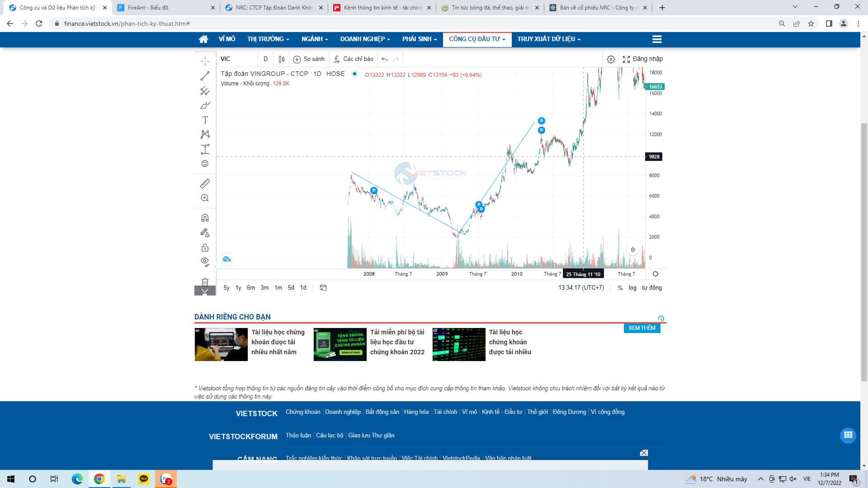Screen dimensions: 868x488
Task: Expand TRUY XUẤT DỮ LIỆU menu
Action: pyautogui.click(x=549, y=39)
